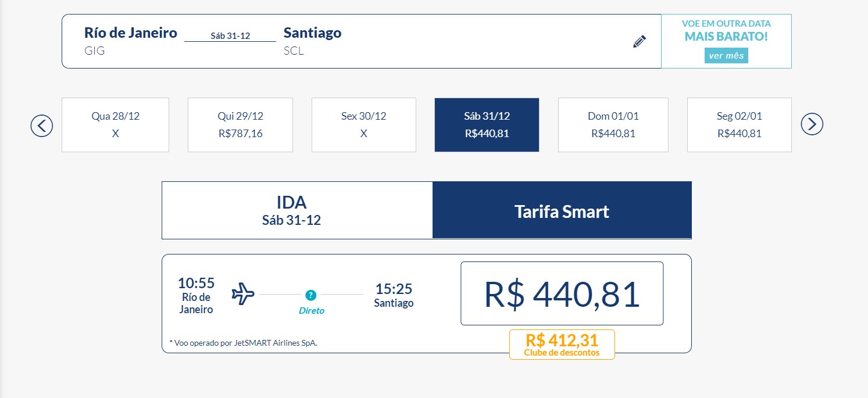Select the Dom 01/01 date card
868x398 pixels.
pos(613,125)
